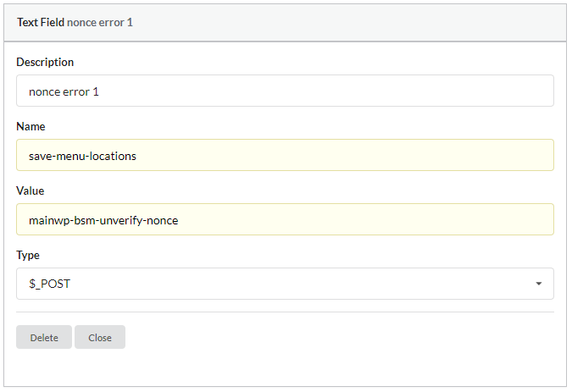
Task: Click the Close button
Action: tap(100, 337)
